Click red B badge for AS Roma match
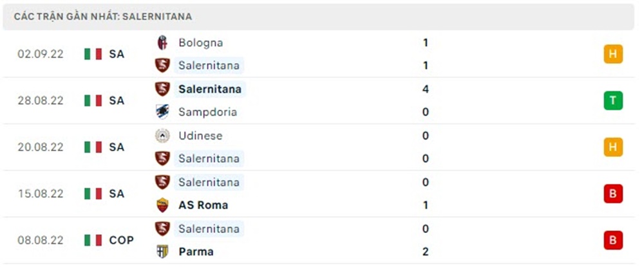Viewport: 644px width, 267px height. pos(612,194)
